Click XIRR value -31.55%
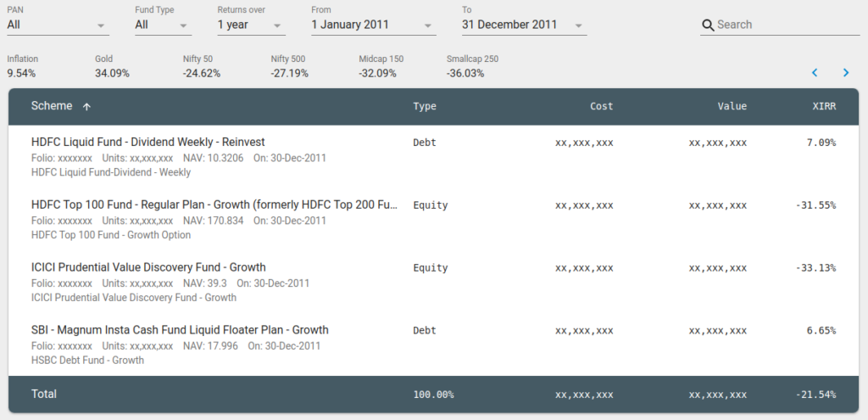The width and height of the screenshot is (868, 420). click(x=816, y=205)
